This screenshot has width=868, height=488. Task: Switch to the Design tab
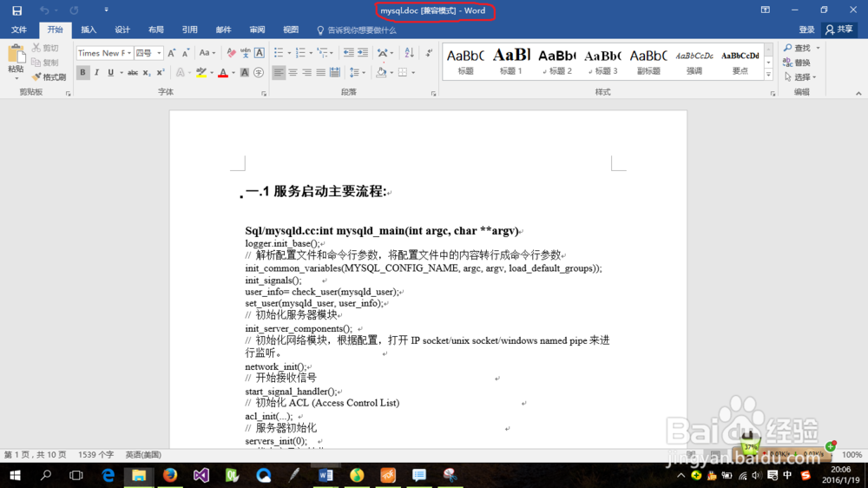coord(122,30)
